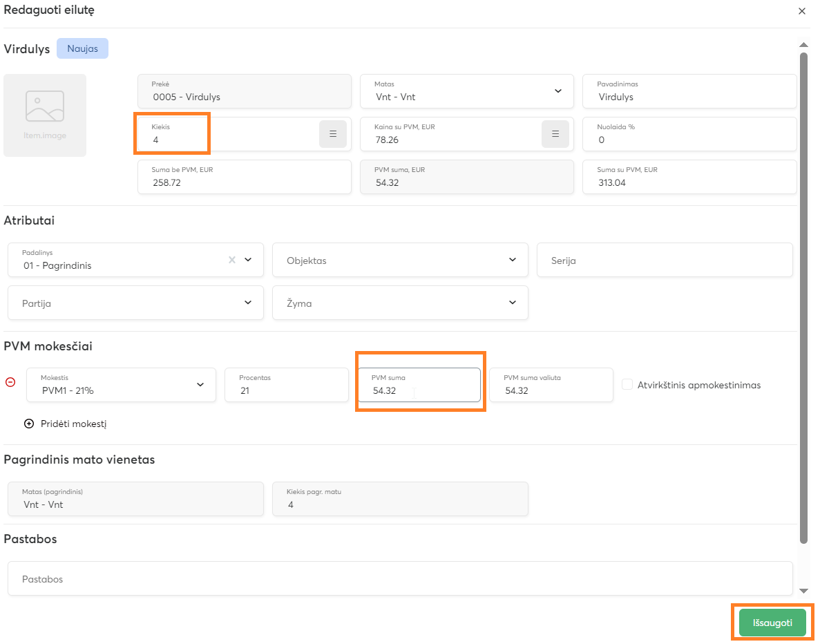The height and width of the screenshot is (644, 820).
Task: Open the Padalinys dropdown
Action: [x=248, y=260]
